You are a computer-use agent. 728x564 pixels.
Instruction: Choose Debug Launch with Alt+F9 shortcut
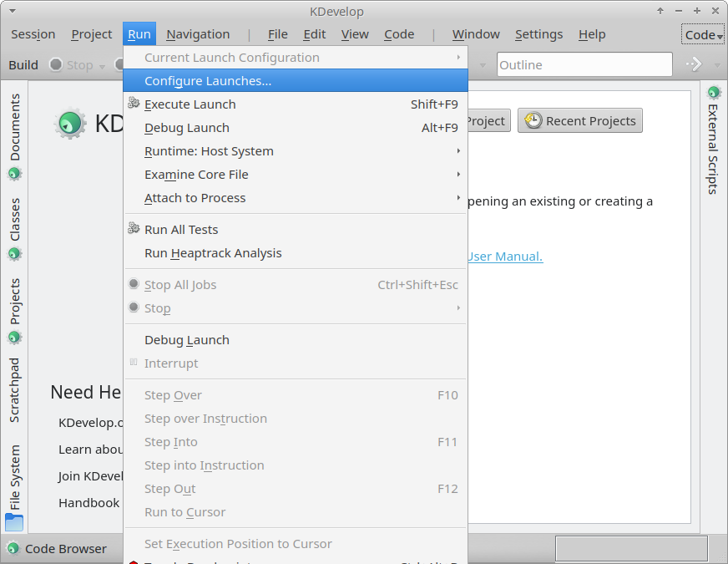pyautogui.click(x=296, y=128)
